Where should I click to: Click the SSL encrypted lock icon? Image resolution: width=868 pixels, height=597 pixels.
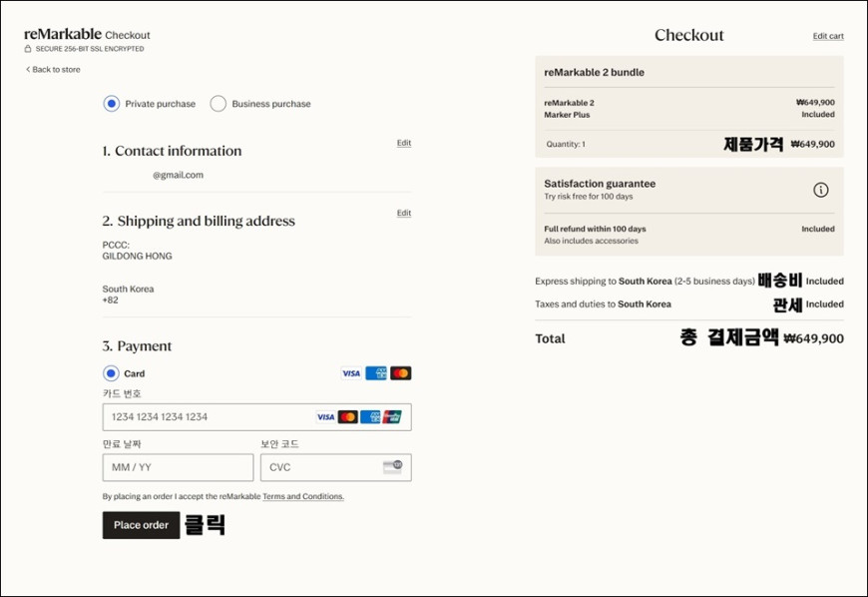tap(28, 49)
